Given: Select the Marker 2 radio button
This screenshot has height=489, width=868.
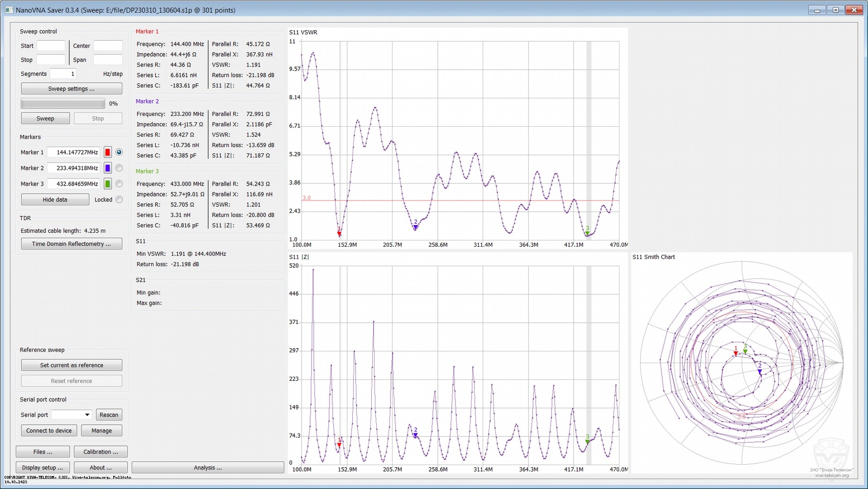Looking at the screenshot, I should pos(119,168).
